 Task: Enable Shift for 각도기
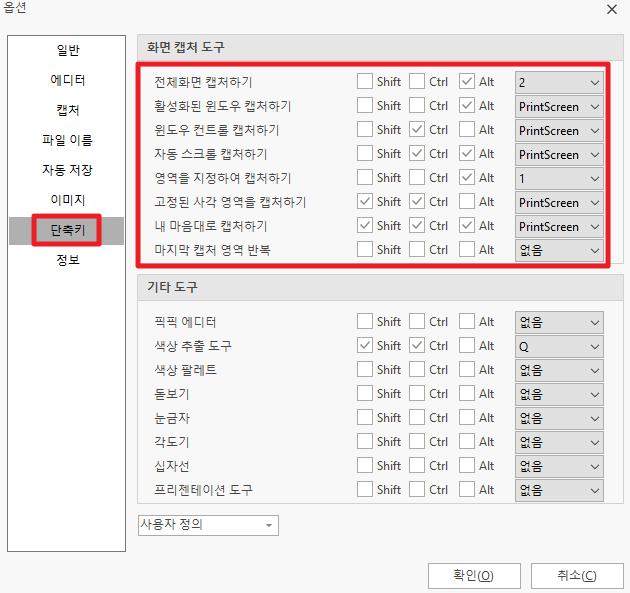point(365,442)
